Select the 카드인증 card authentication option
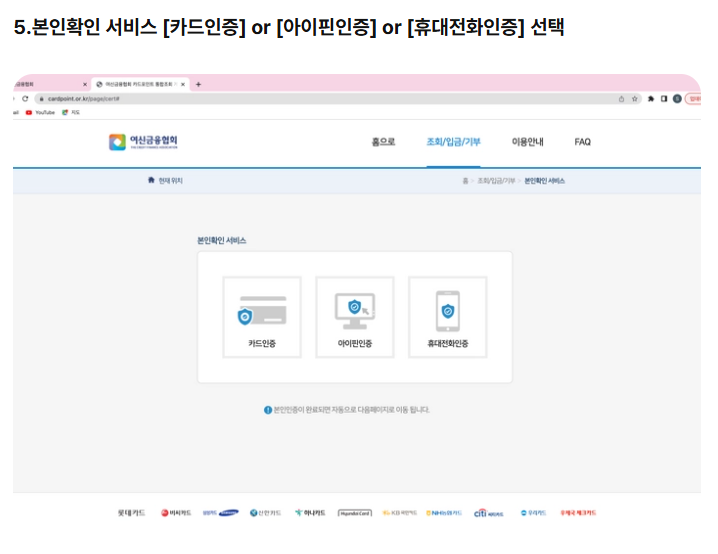The width and height of the screenshot is (718, 554). tap(262, 317)
